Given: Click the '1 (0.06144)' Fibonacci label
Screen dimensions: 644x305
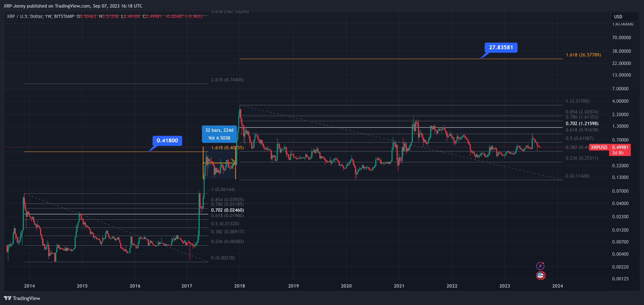Looking at the screenshot, I should coord(223,189).
